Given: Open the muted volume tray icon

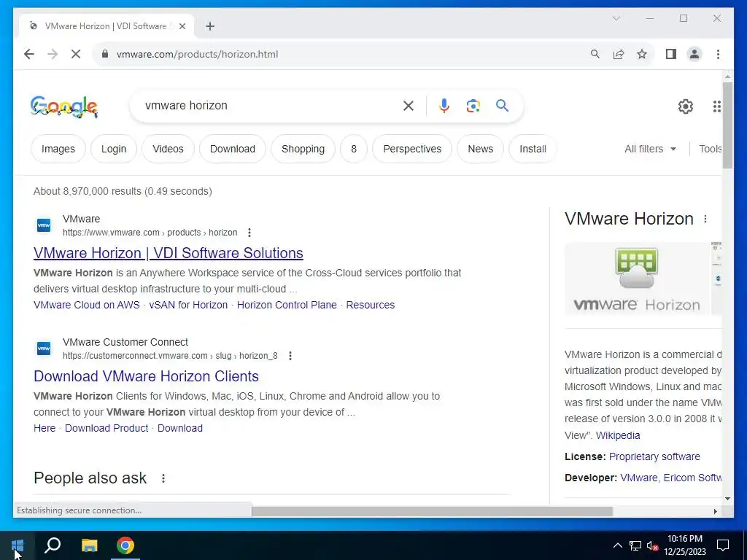Looking at the screenshot, I should (653, 545).
